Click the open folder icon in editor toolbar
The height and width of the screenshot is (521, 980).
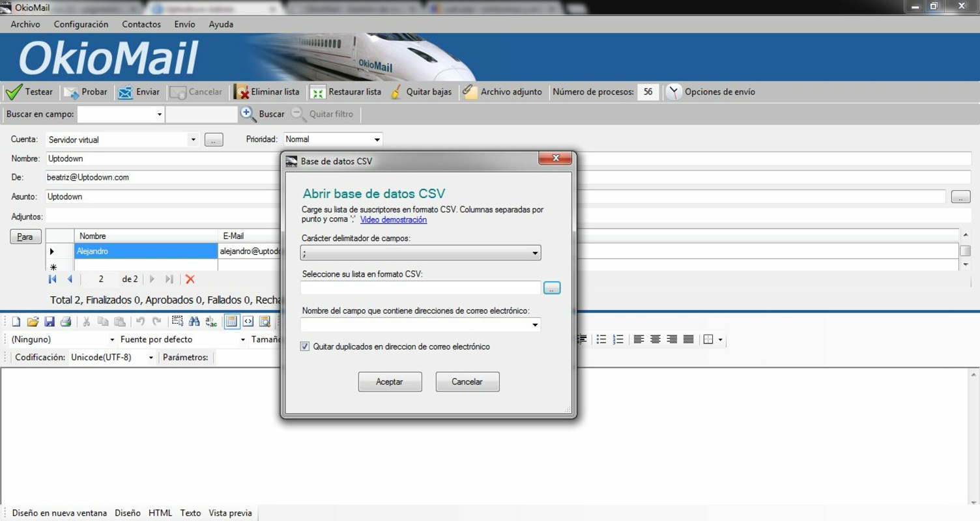tap(33, 321)
